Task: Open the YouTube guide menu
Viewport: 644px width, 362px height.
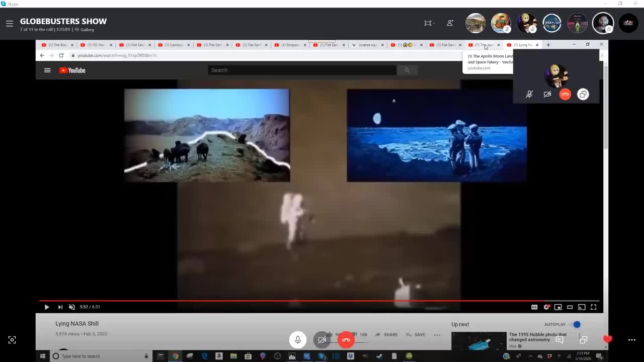Action: 47,70
